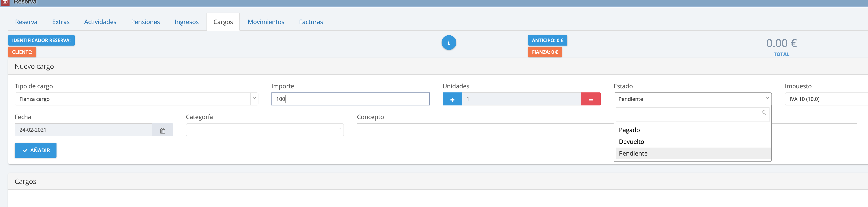The image size is (868, 207).
Task: Click the red Reserva window icon
Action: pos(5,2)
